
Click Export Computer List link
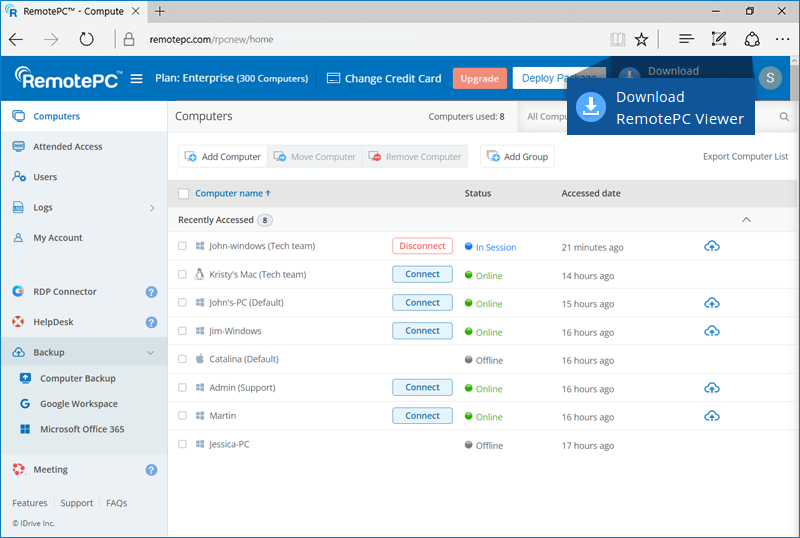[745, 157]
